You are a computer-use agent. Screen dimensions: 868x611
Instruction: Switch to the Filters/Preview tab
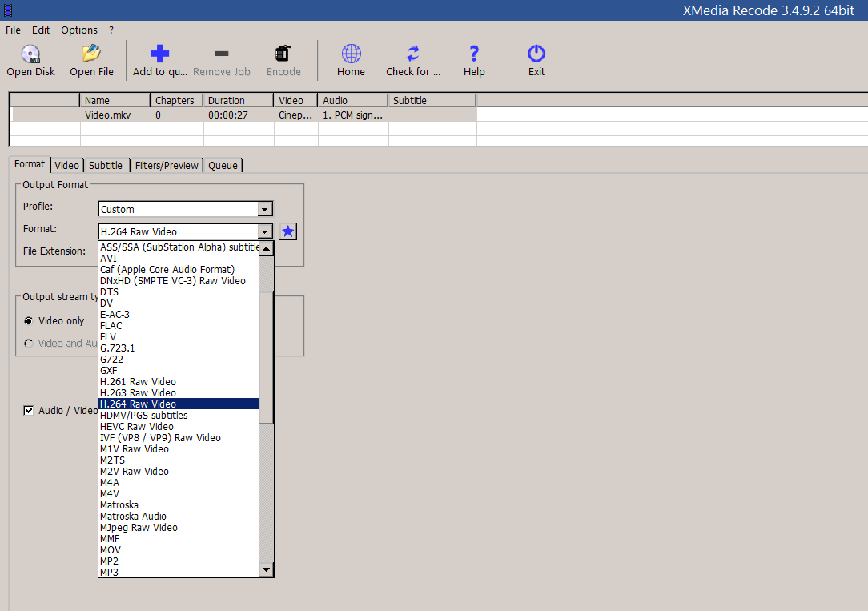click(167, 166)
